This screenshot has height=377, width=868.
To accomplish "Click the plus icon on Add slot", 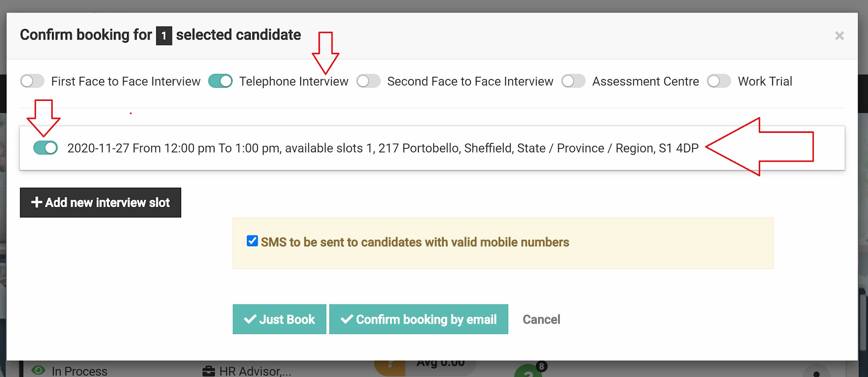I will (37, 202).
